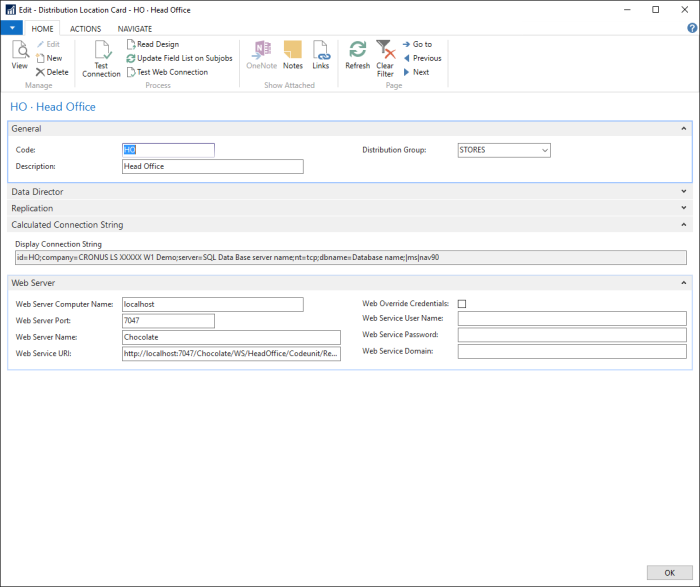Click the View icon in Manage group

pos(19,55)
